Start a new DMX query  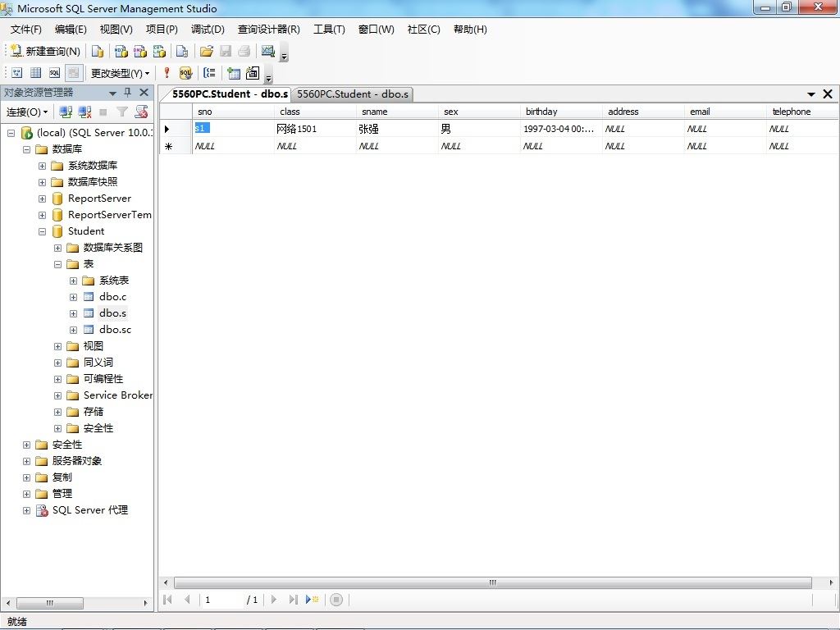click(140, 52)
